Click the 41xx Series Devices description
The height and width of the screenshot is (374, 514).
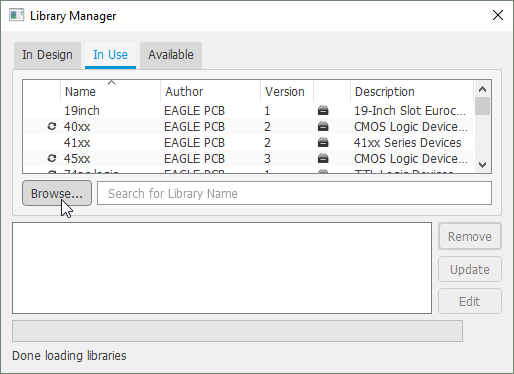click(408, 142)
